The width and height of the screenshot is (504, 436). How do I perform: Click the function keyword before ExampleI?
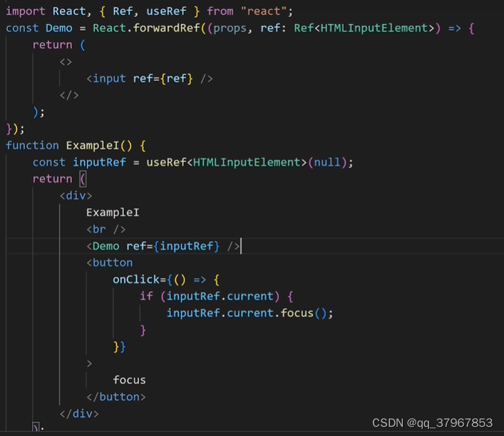[32, 145]
